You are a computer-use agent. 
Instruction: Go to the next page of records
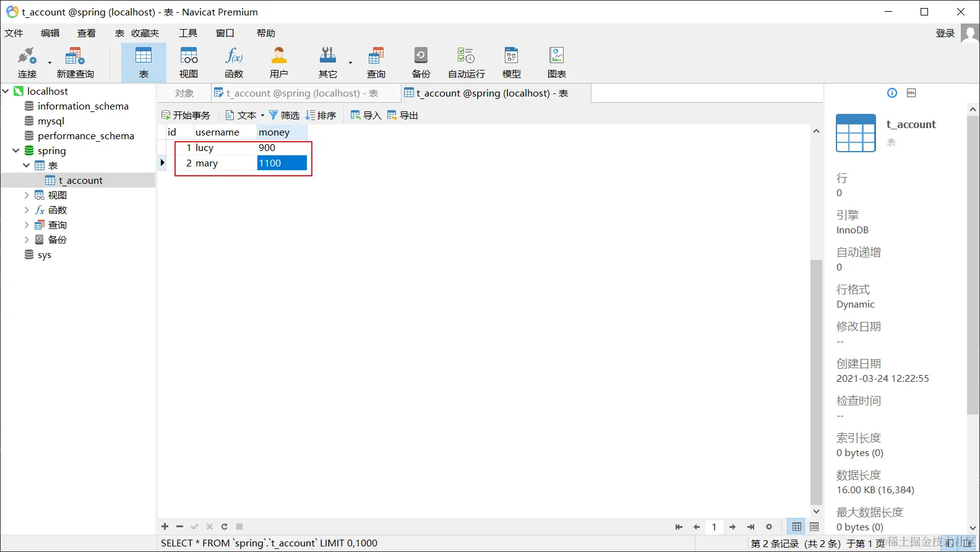[733, 527]
